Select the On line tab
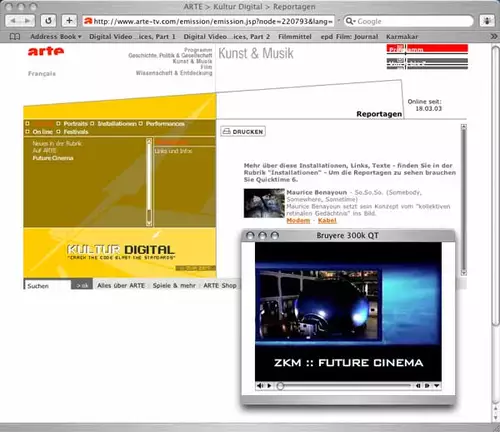Viewport: 500px width, 432px height. pos(43,132)
